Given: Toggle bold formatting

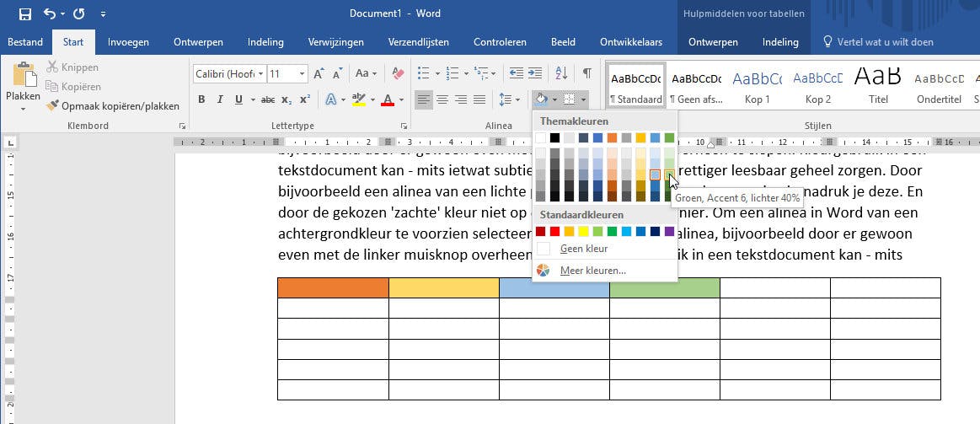Looking at the screenshot, I should coord(201,99).
